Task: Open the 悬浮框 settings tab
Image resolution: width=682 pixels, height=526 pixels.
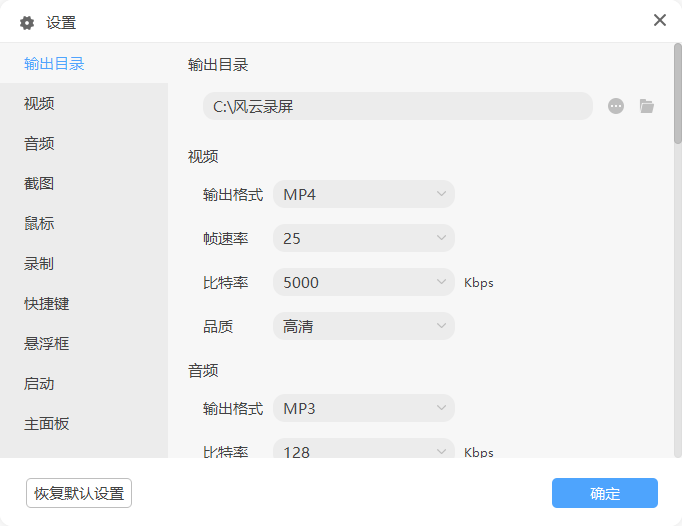Action: [47, 343]
